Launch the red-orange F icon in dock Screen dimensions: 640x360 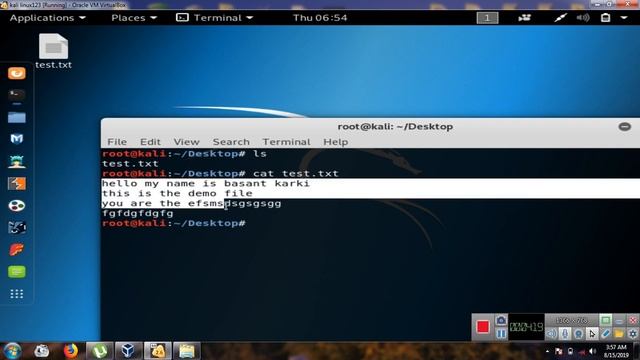click(17, 249)
